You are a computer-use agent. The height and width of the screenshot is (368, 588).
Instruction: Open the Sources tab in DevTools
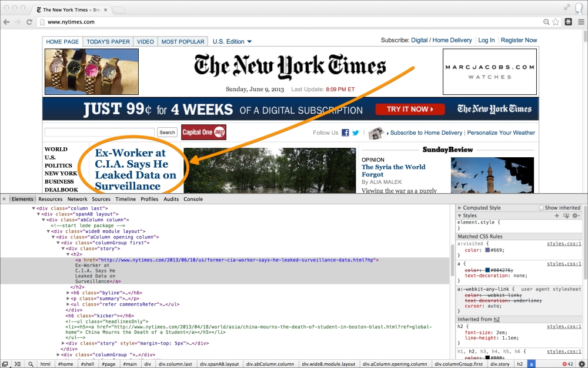tap(101, 199)
